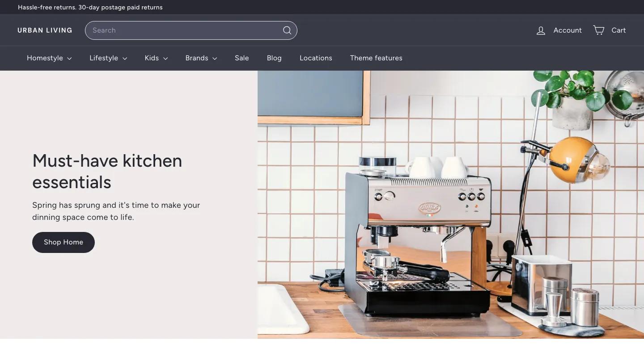This screenshot has height=362, width=644.
Task: Open Theme features page
Action: click(376, 58)
